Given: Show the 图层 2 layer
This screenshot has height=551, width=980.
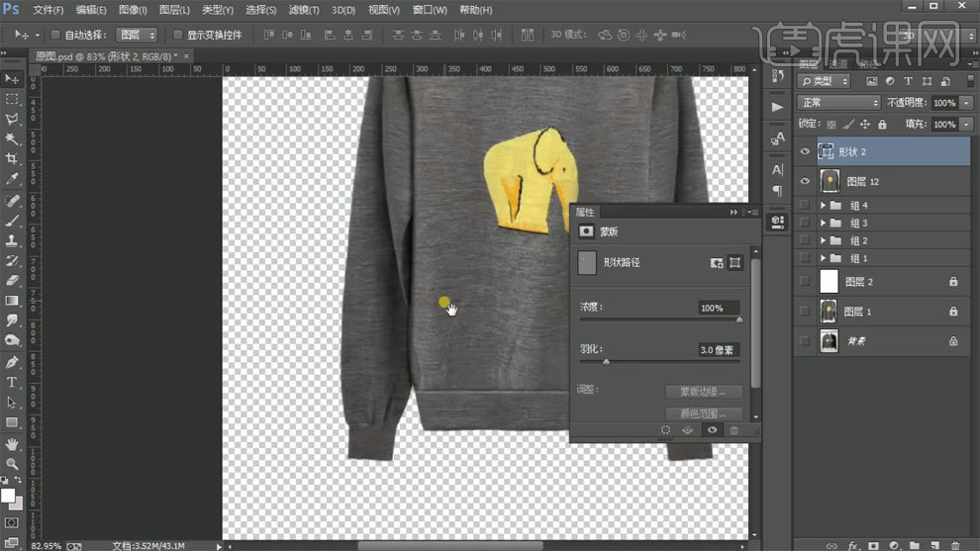Looking at the screenshot, I should [805, 281].
